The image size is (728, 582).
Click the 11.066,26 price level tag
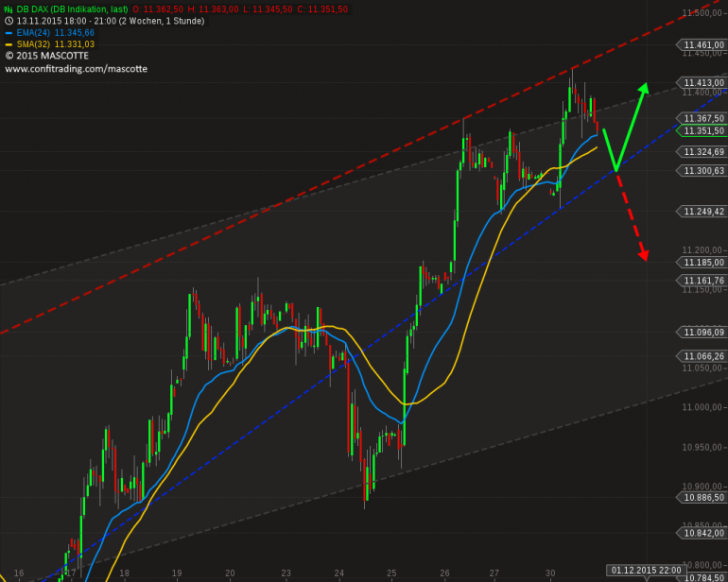click(702, 356)
